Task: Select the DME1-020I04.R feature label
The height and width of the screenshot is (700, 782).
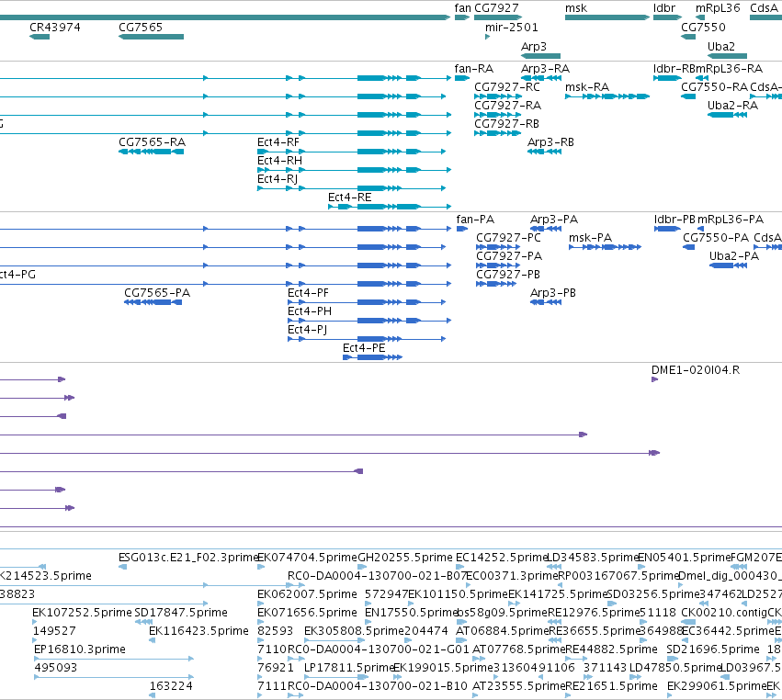Action: 696,370
